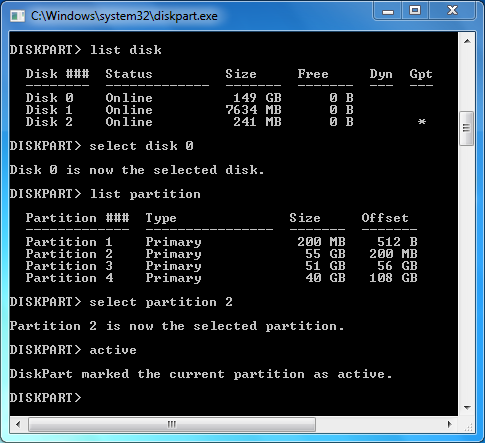The width and height of the screenshot is (485, 443).
Task: Close the diskpart.exe window
Action: tap(452, 11)
